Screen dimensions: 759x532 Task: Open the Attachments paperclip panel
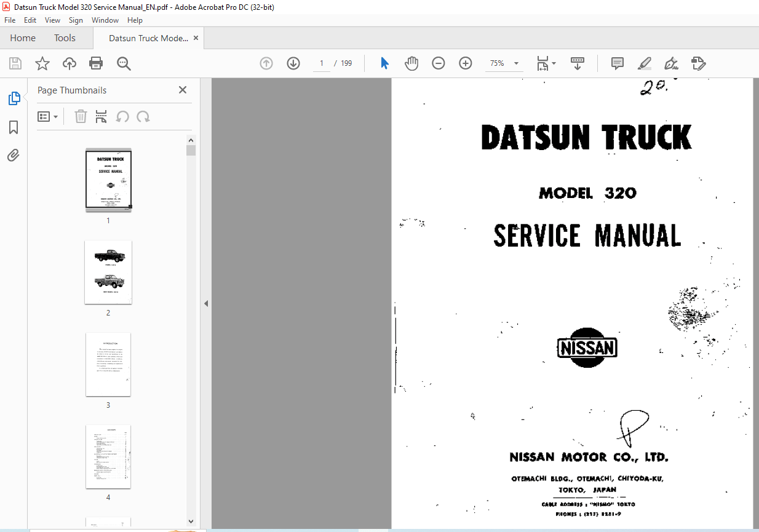coord(14,155)
